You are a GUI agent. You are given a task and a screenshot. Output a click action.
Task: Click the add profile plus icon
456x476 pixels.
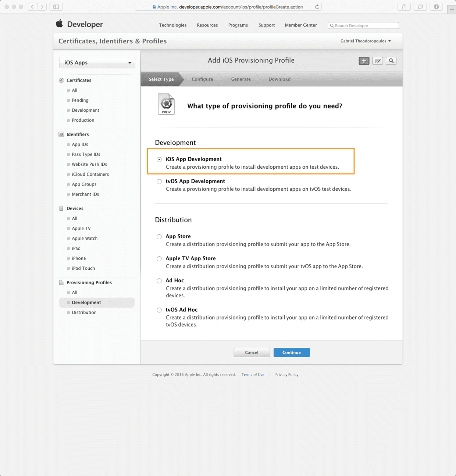364,61
